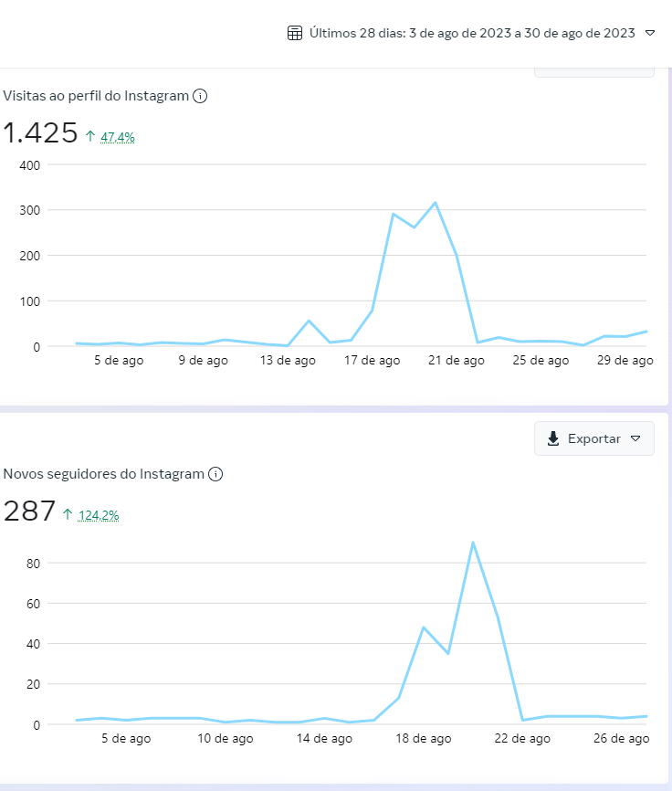Click the calendar icon beside date range

click(294, 33)
